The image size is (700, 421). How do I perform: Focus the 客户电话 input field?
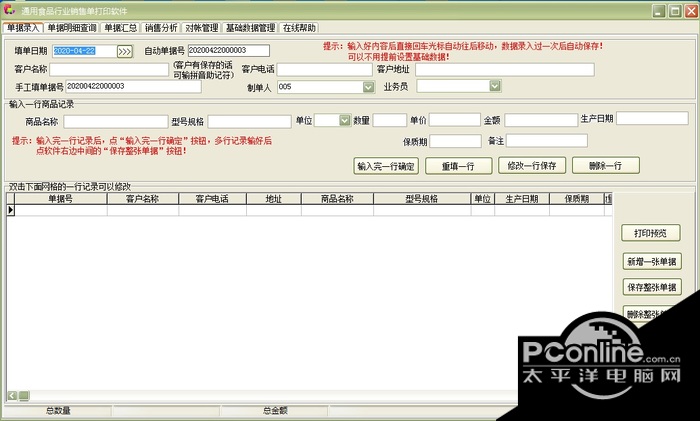[325, 69]
